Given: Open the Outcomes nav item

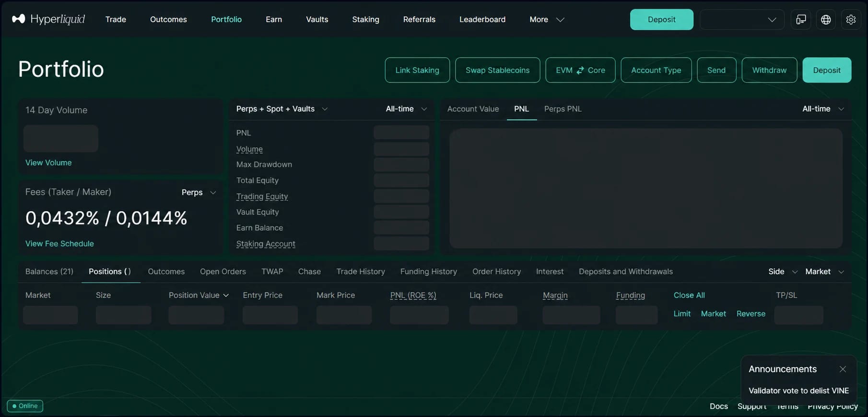Looking at the screenshot, I should [x=168, y=19].
